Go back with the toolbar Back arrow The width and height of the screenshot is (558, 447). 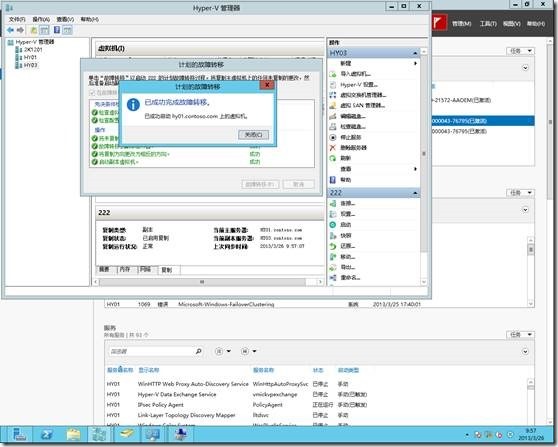pos(10,30)
